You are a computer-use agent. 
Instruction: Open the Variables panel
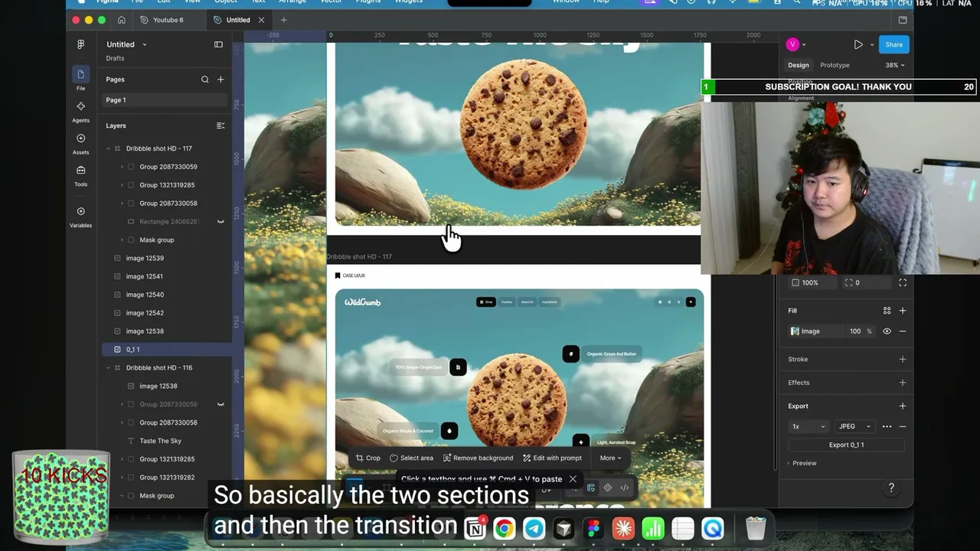[x=80, y=211]
